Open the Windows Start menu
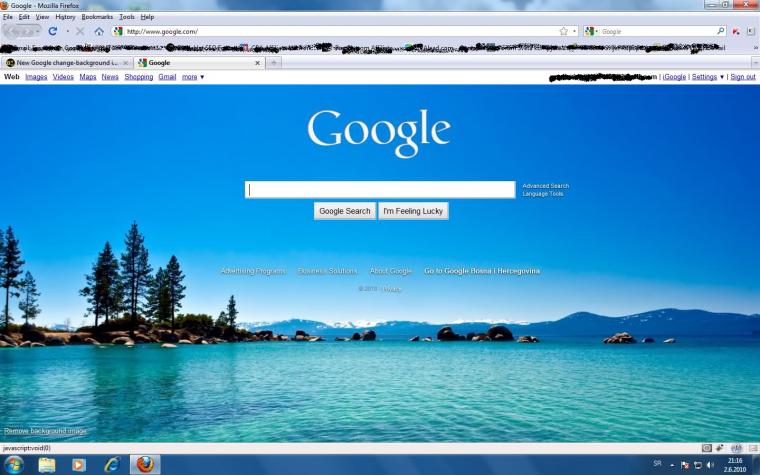 [x=13, y=465]
